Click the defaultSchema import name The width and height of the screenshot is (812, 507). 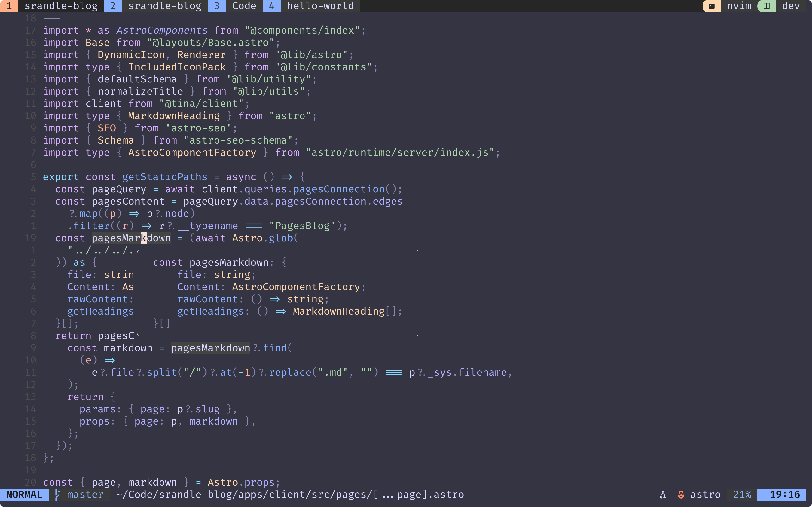[137, 79]
